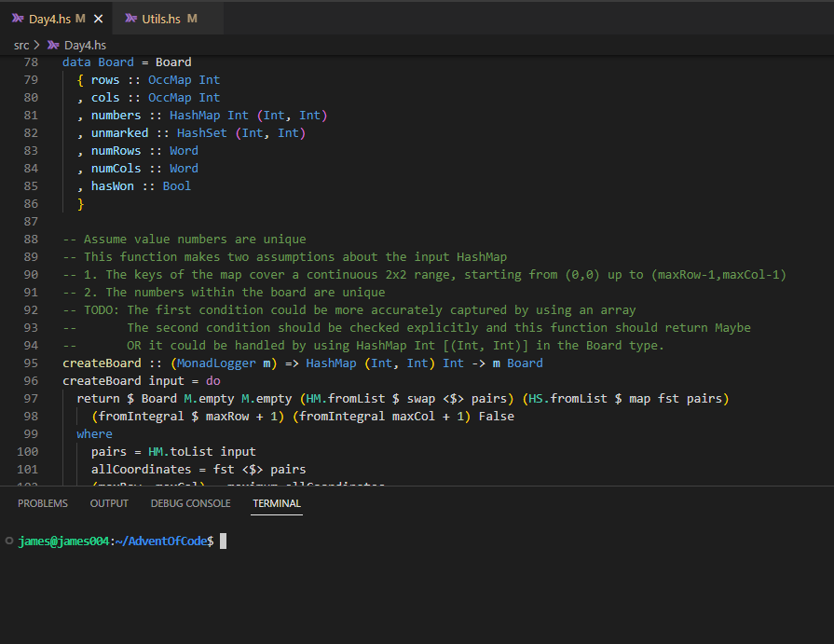
Task: Open the src breadcrumb dropdown
Action: (x=21, y=44)
